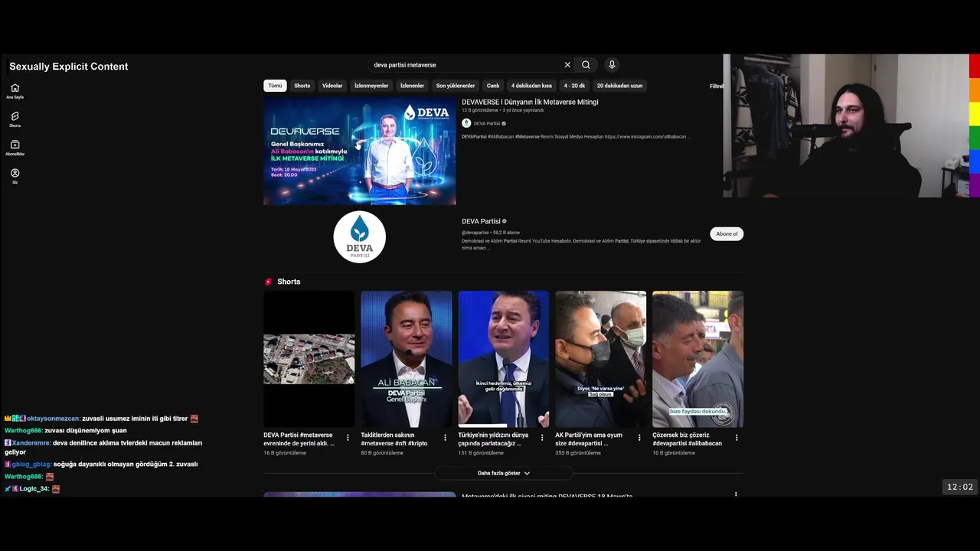
Task: Click chat username gblag_gblag
Action: tap(32, 465)
